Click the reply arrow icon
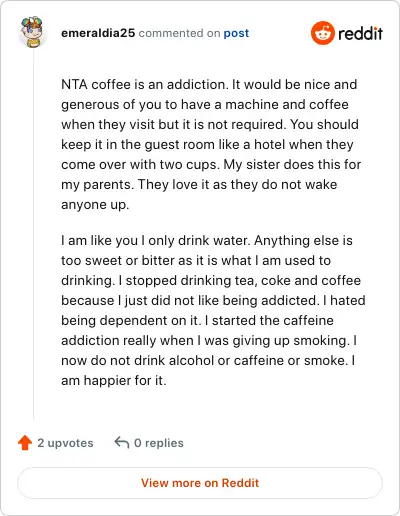 point(122,443)
